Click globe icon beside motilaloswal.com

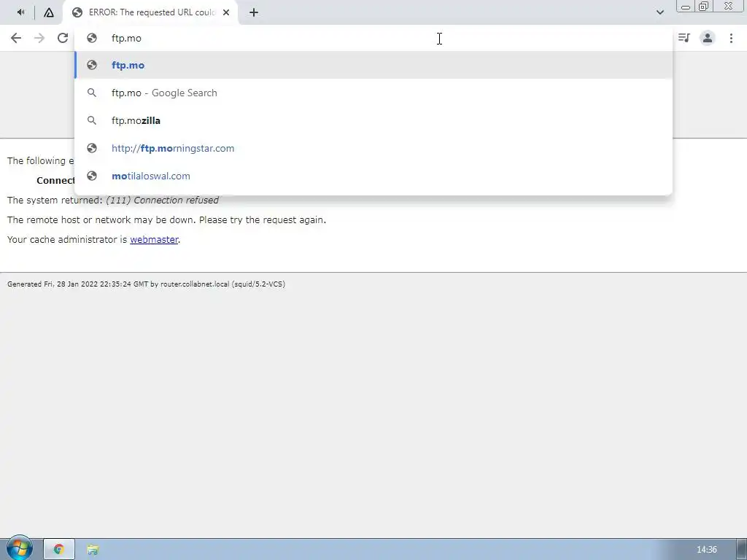click(x=92, y=176)
